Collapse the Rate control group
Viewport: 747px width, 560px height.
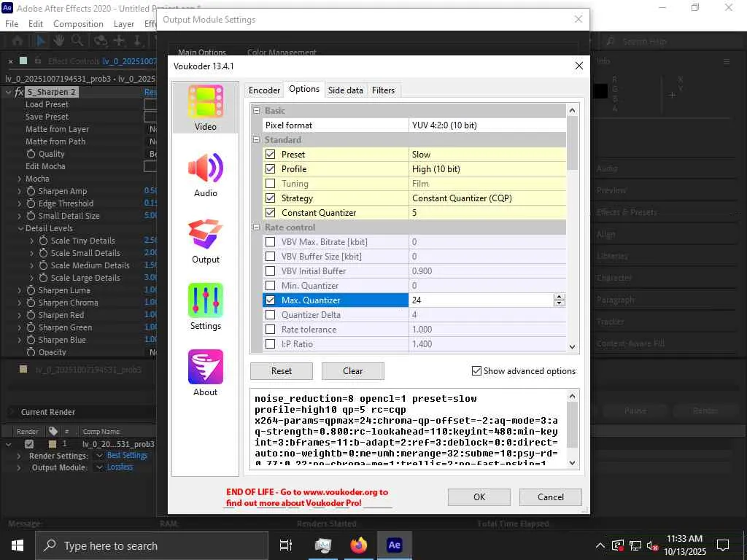point(256,227)
